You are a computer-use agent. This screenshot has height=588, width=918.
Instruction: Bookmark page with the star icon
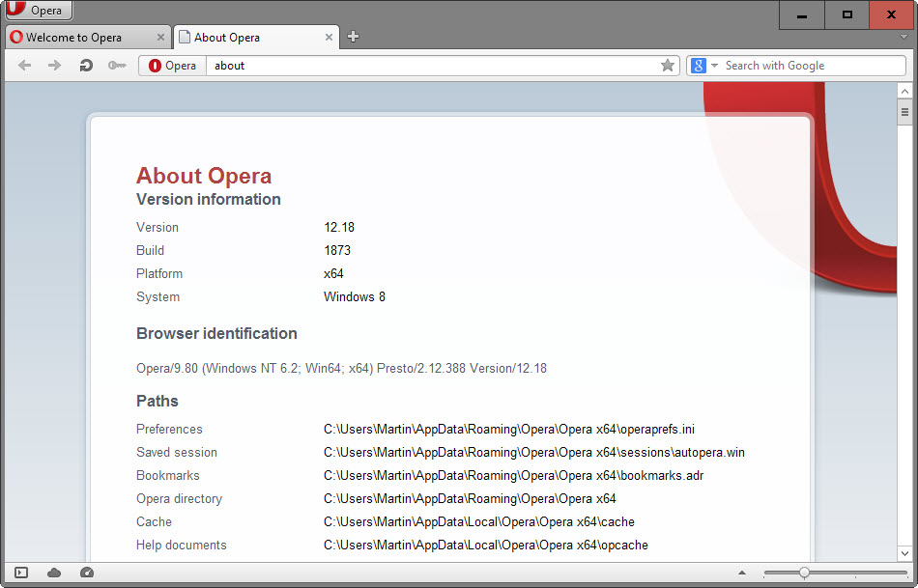tap(668, 66)
